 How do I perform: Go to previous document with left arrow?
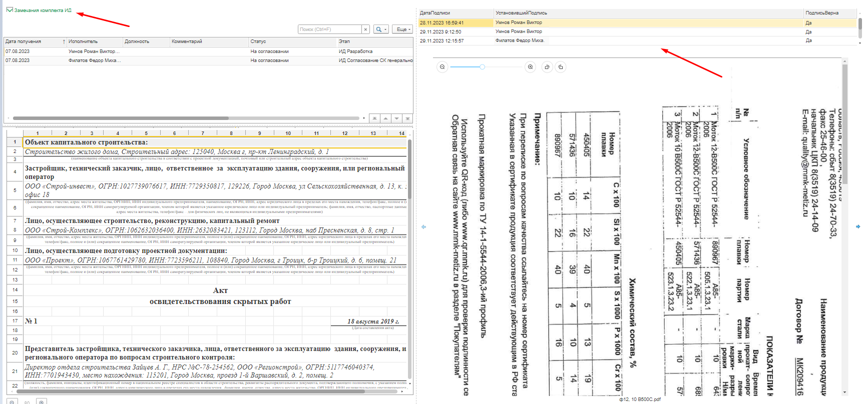[x=423, y=226]
